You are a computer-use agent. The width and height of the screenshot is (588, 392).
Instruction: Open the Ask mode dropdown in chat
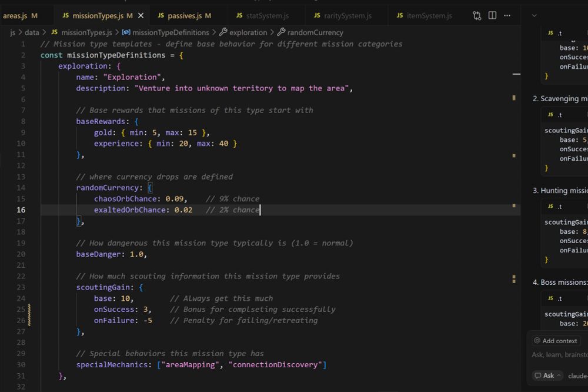coord(547,376)
